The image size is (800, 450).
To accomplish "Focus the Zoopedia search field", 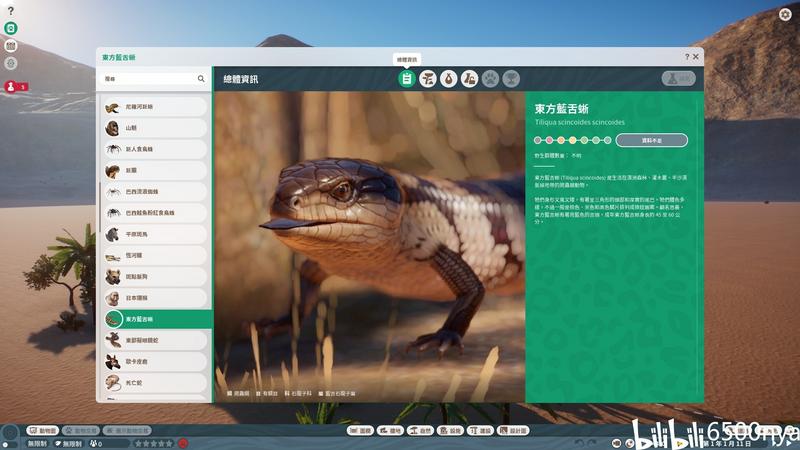I will 154,79.
